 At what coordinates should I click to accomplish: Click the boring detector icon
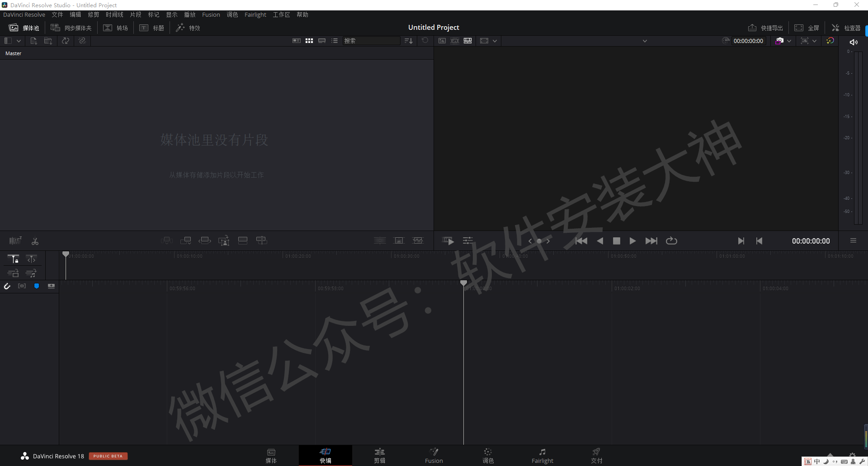[15, 240]
